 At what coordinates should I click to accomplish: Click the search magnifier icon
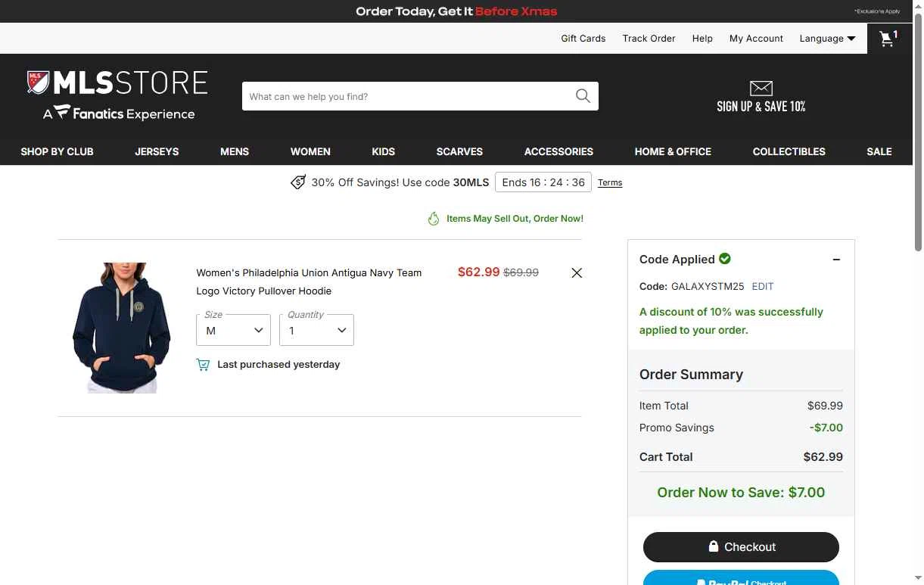(x=583, y=96)
